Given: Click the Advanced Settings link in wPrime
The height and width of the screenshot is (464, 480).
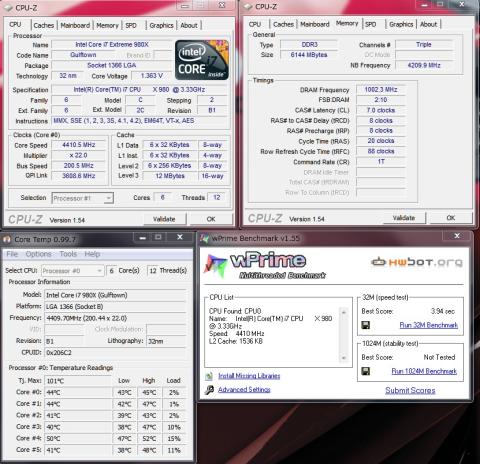Looking at the screenshot, I should (244, 389).
